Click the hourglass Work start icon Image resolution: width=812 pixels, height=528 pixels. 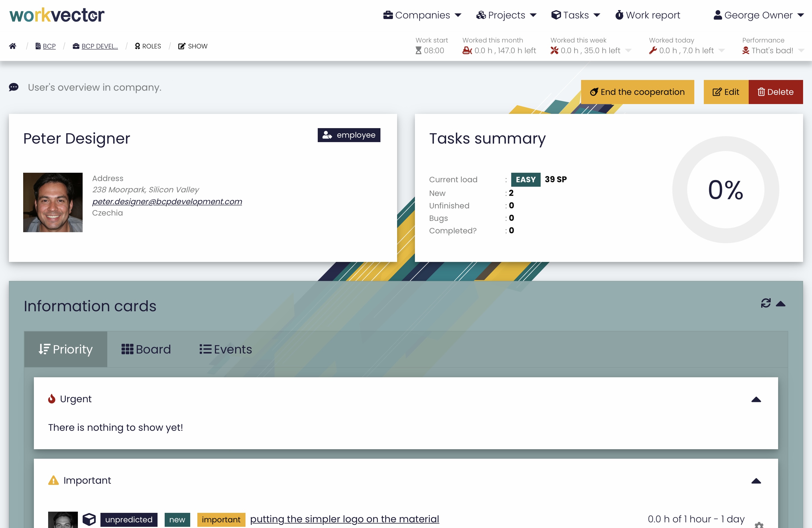click(x=418, y=51)
